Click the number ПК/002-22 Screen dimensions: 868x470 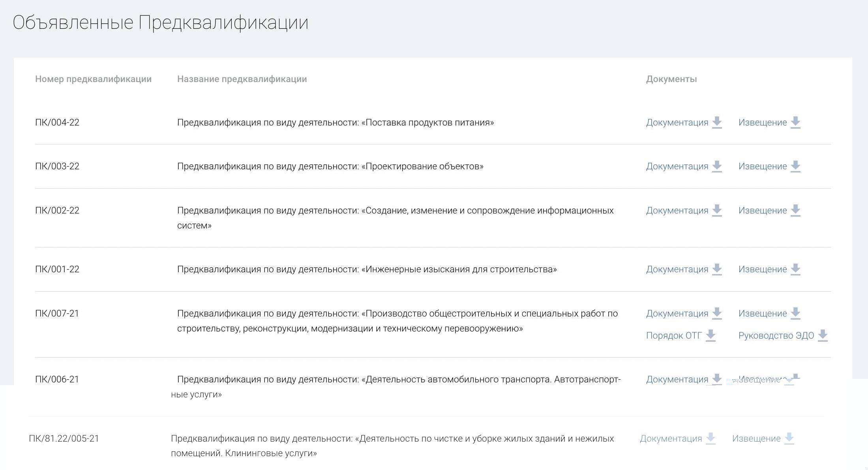tap(57, 211)
